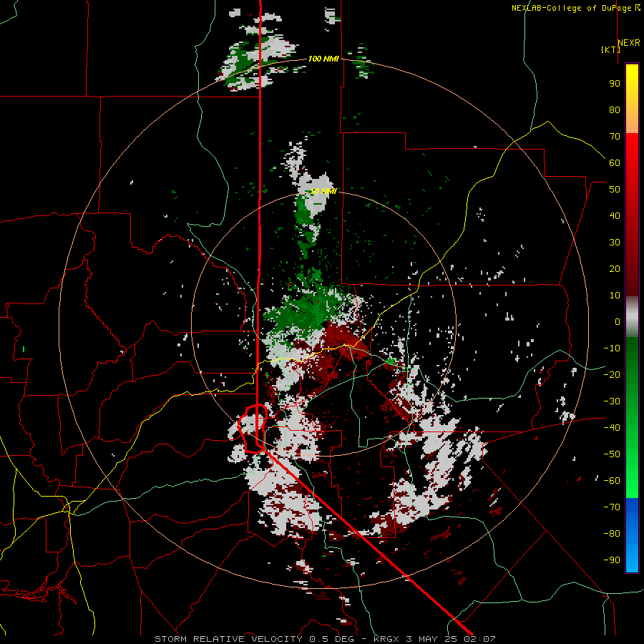Viewport: 644px width, 644px height.
Task: Click the -90 knot scale label
Action: click(612, 560)
